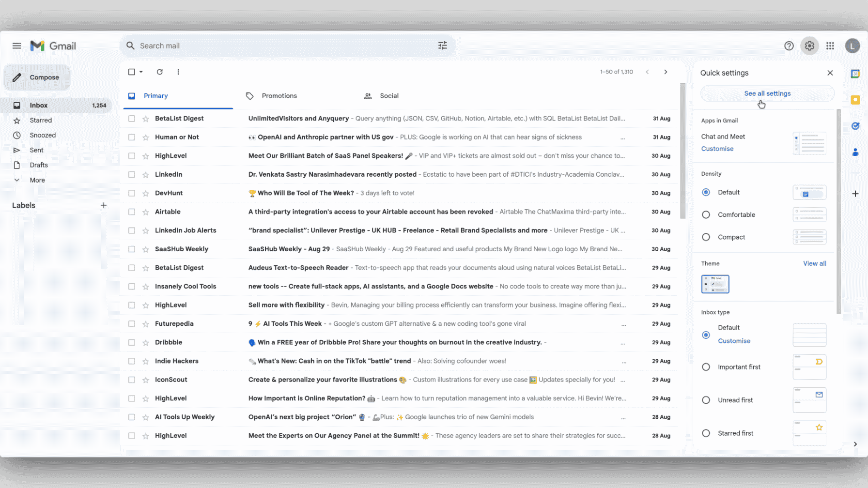Customise Chat and Meet
Screen dimensions: 868x488
(717, 149)
